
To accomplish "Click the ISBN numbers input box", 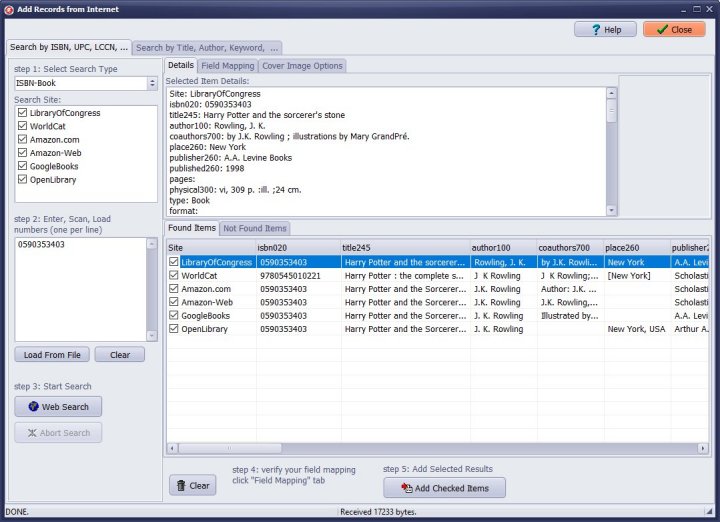I will click(x=81, y=289).
